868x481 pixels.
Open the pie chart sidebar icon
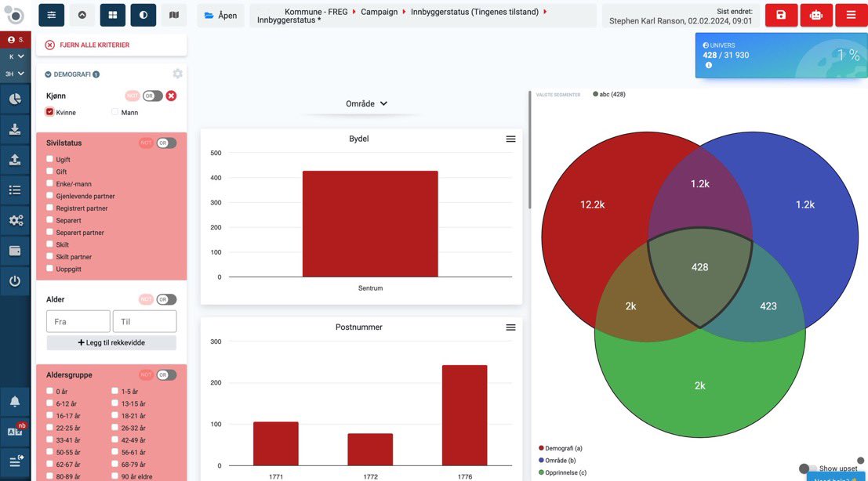15,99
